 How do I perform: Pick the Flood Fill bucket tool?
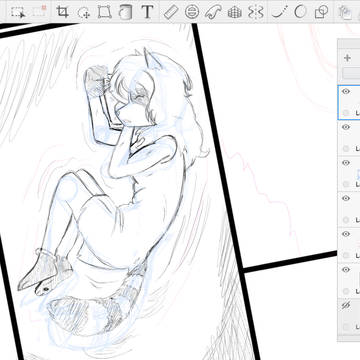125,12
